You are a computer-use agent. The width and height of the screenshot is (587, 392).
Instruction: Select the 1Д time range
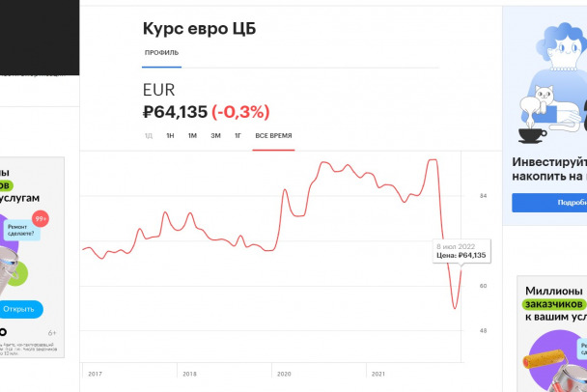tap(149, 135)
